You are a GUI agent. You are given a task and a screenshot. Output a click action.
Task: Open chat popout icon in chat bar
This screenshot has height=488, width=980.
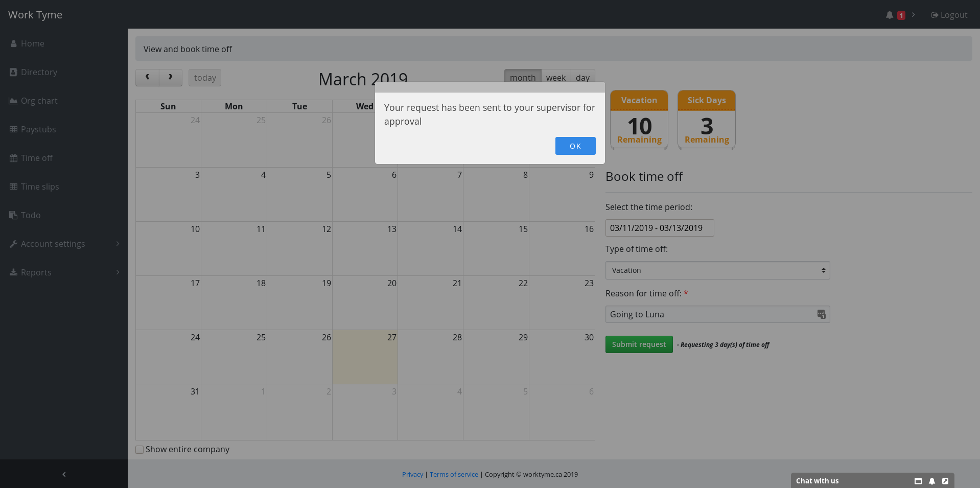(945, 481)
